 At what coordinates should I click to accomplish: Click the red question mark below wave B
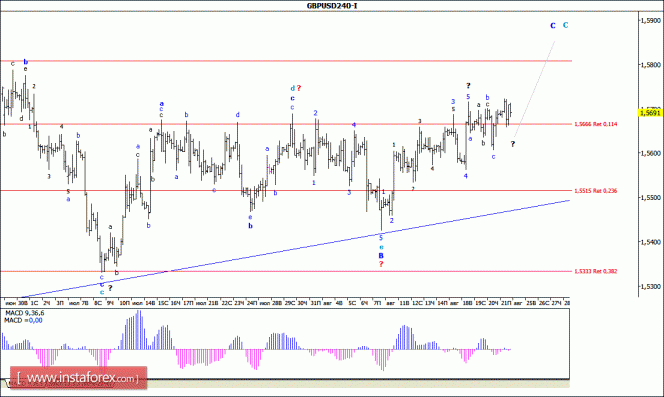point(381,264)
